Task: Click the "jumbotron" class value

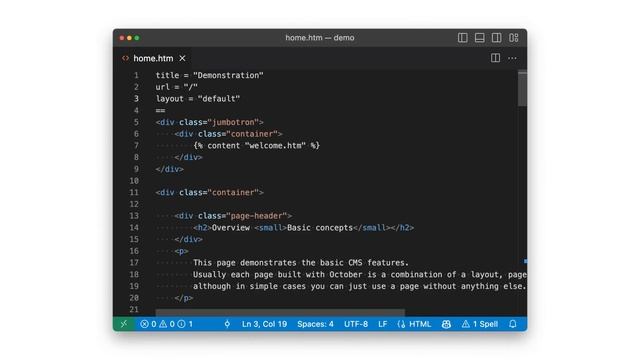Action: pos(233,122)
